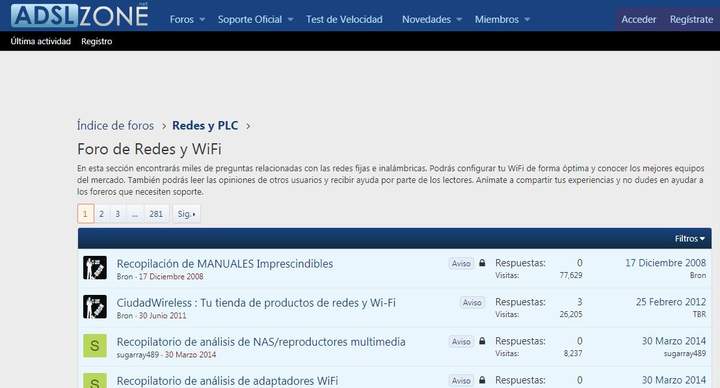Screen dimensions: 720x388
Task: Click Bron's avatar on CiudadWireless thread
Action: [95, 307]
